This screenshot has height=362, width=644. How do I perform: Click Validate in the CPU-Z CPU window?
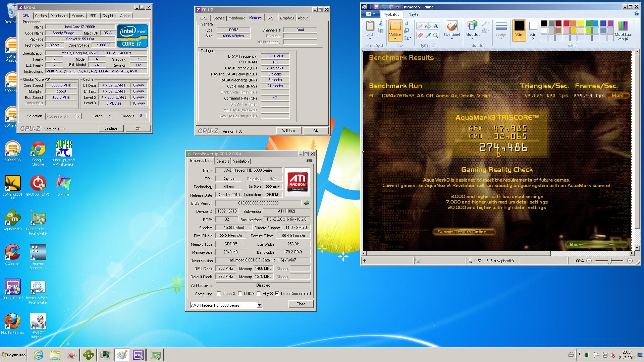pos(111,128)
